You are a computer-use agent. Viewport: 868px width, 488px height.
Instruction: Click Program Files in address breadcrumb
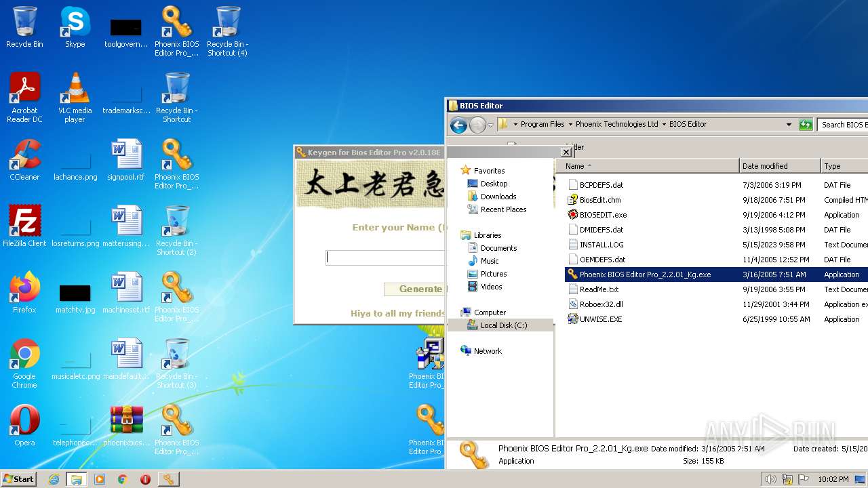(x=542, y=124)
